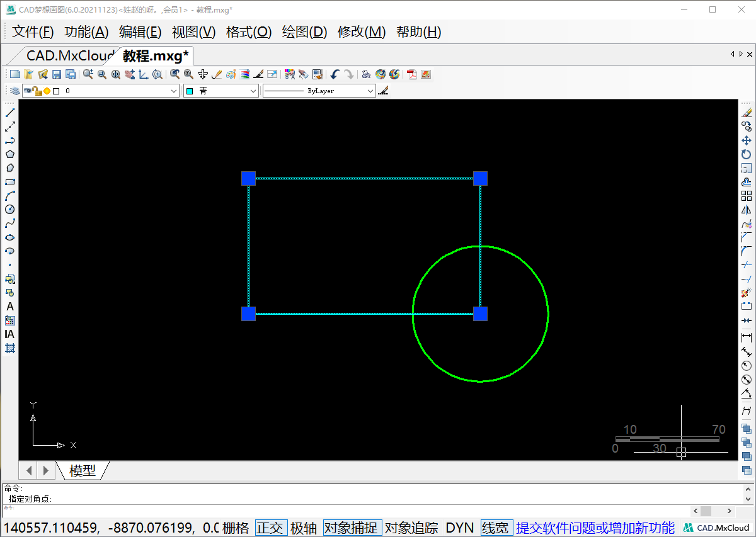
Task: Pick the single-line Text tool (A)
Action: (10, 307)
